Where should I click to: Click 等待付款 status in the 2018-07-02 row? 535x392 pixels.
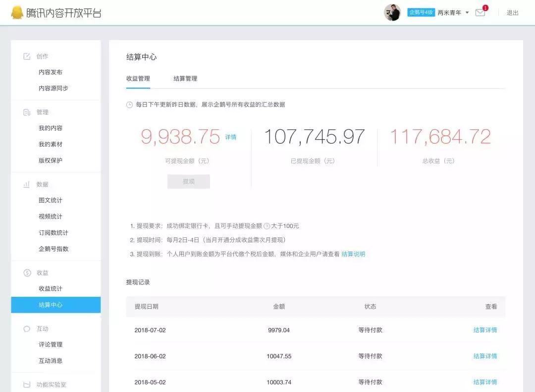click(x=370, y=330)
